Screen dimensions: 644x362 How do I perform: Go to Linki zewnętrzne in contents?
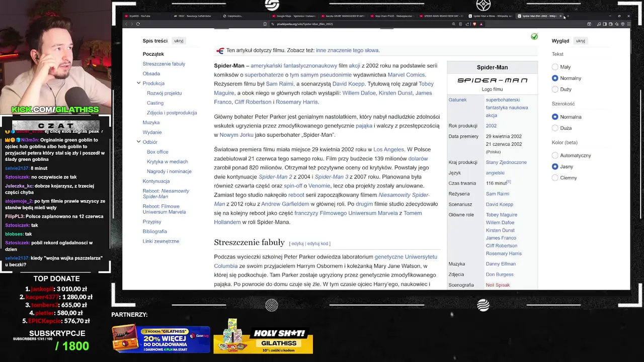click(x=160, y=241)
